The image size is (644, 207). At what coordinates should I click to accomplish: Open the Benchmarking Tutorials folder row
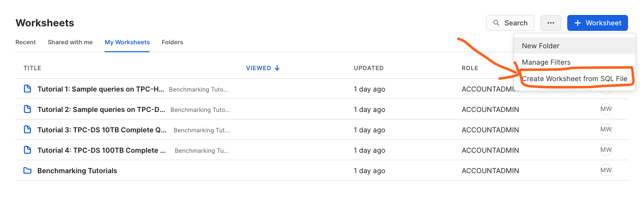[77, 171]
